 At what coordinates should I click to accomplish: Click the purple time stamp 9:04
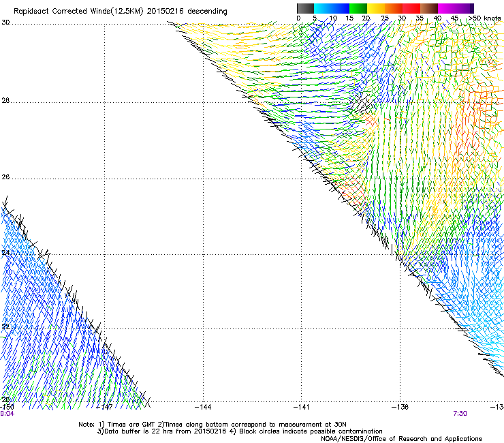(7, 414)
